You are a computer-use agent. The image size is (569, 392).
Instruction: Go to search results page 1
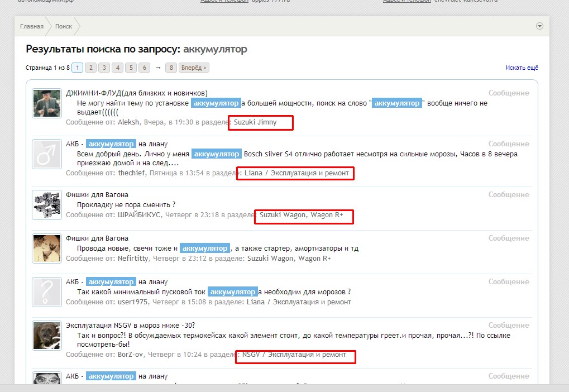click(x=77, y=68)
